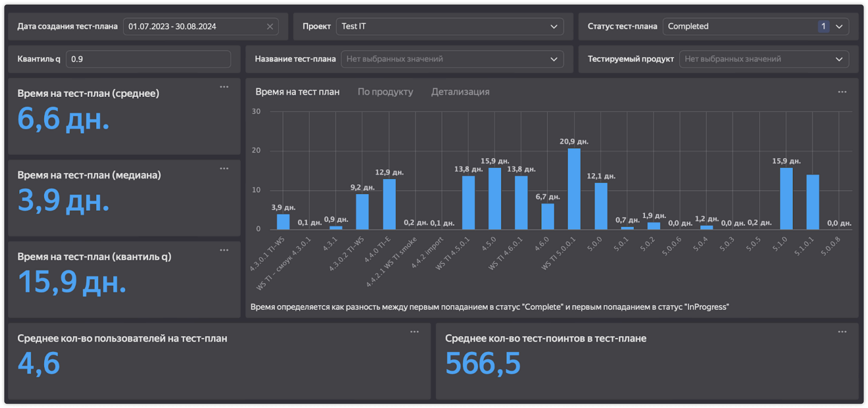Click the '1,9 дн.' label above 5.0.2

[x=654, y=216]
